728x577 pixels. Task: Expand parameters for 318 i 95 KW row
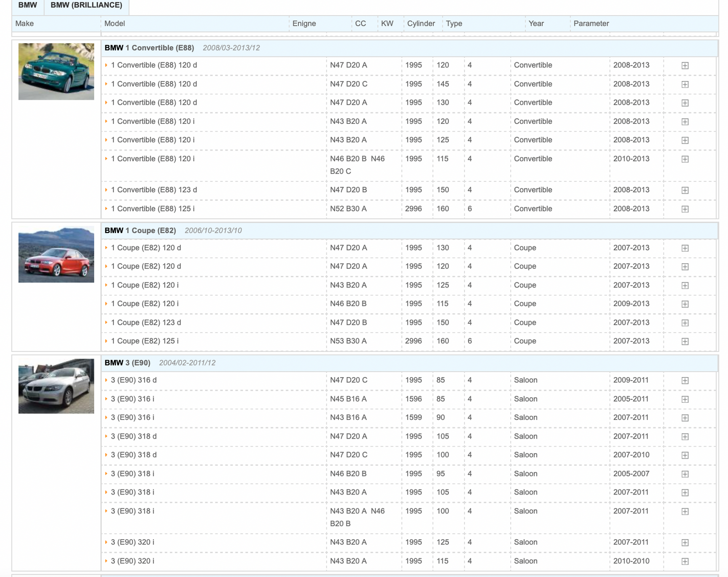685,474
